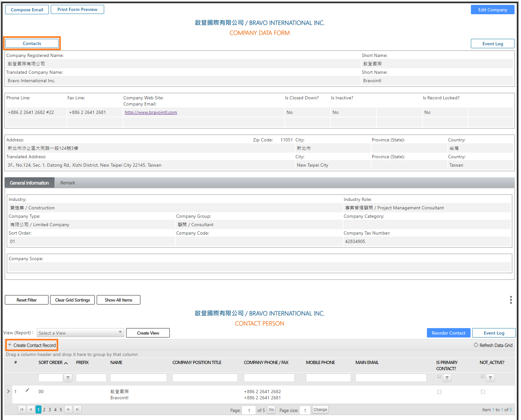Viewport: 521px width, 420px height.
Task: Go to the first page with pager icon
Action: coord(22,409)
